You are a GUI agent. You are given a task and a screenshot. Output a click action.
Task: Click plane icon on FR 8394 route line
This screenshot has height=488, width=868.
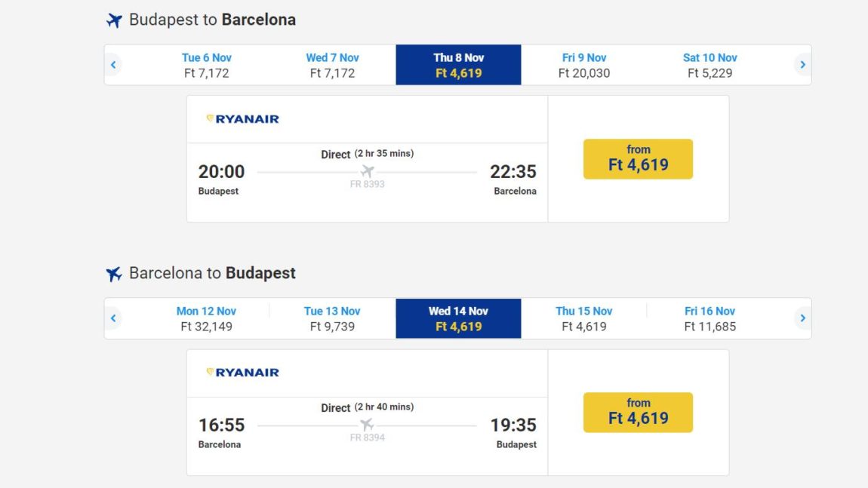(367, 425)
